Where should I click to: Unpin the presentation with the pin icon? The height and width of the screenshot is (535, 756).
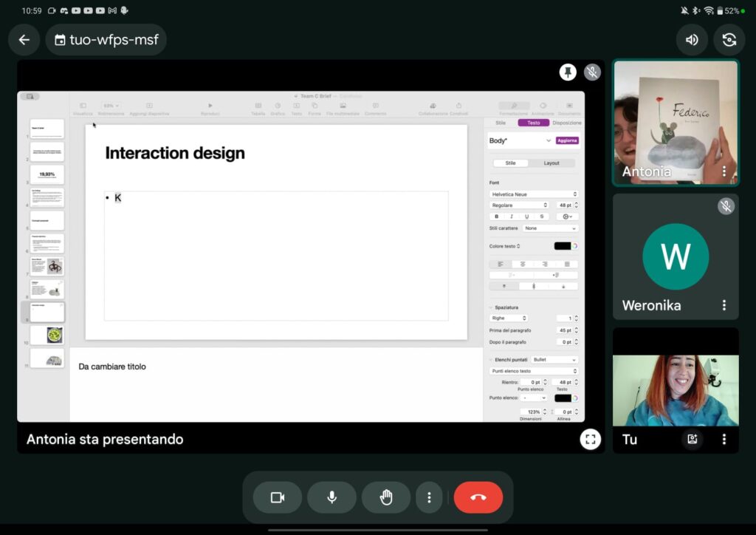pyautogui.click(x=568, y=72)
